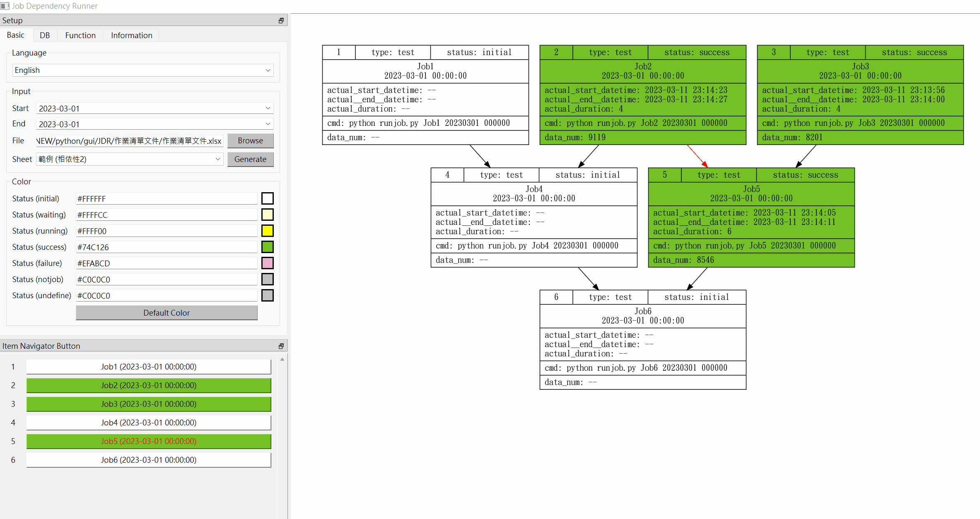Image resolution: width=980 pixels, height=519 pixels.
Task: Restore colors with Default Color button
Action: 166,312
